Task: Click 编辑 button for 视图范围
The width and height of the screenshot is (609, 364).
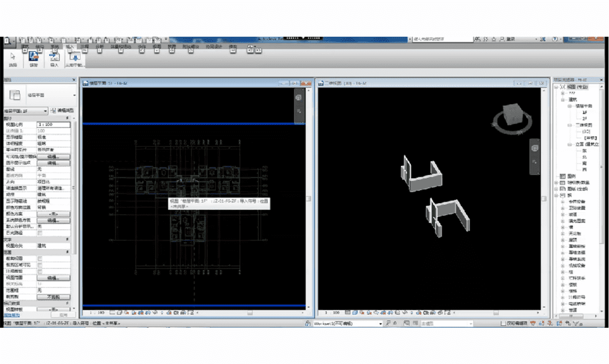Action: pyautogui.click(x=54, y=277)
